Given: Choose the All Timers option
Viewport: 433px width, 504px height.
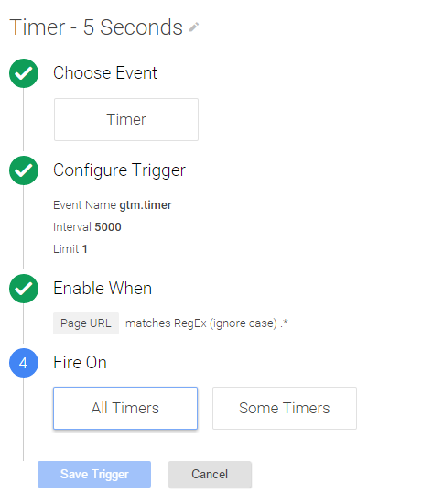Looking at the screenshot, I should coord(125,408).
